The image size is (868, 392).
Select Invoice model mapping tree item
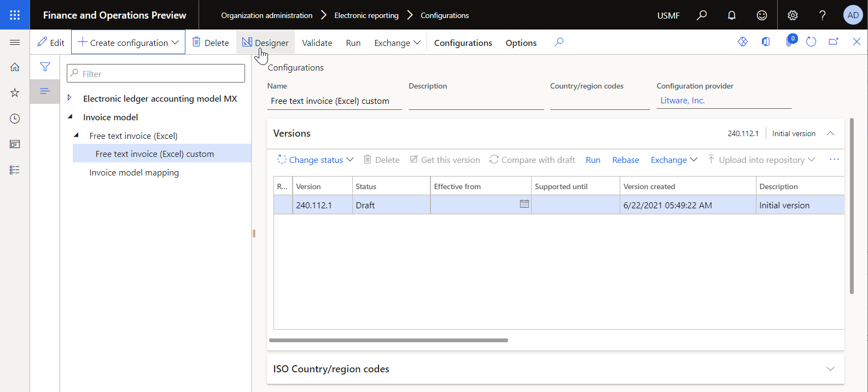pyautogui.click(x=134, y=172)
